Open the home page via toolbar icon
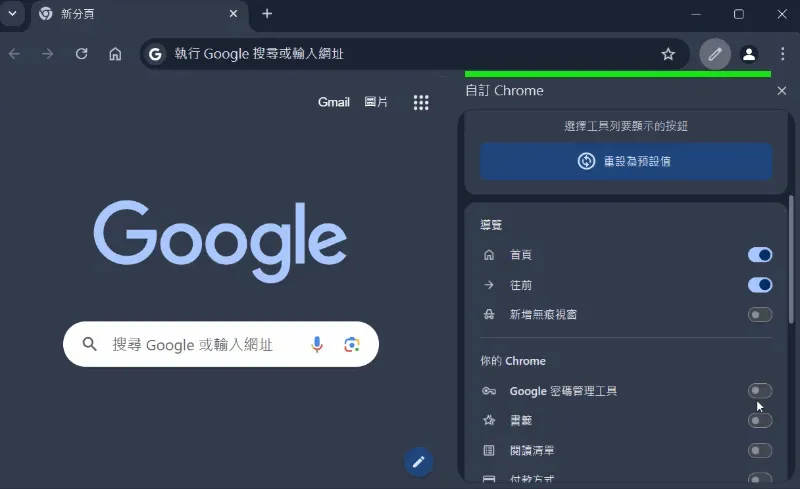 click(115, 54)
